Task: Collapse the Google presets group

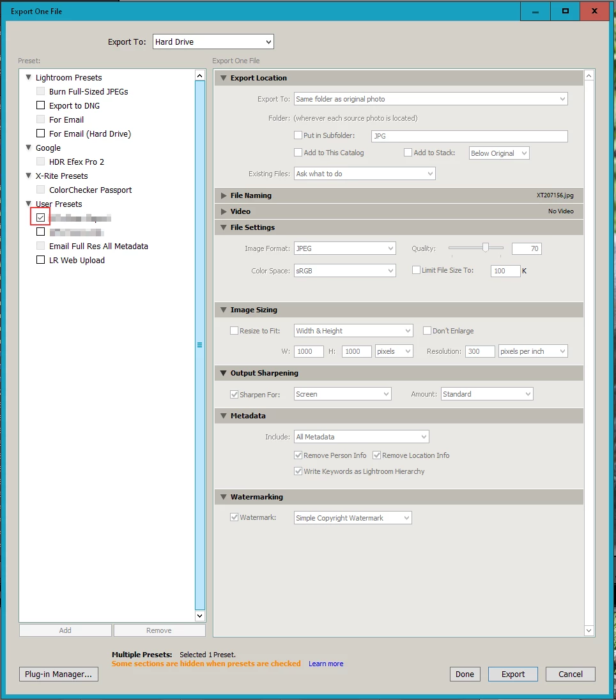Action: [28, 148]
